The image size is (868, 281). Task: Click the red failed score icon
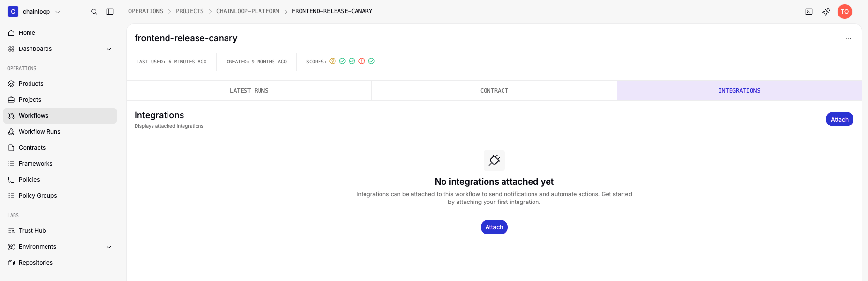tap(362, 61)
